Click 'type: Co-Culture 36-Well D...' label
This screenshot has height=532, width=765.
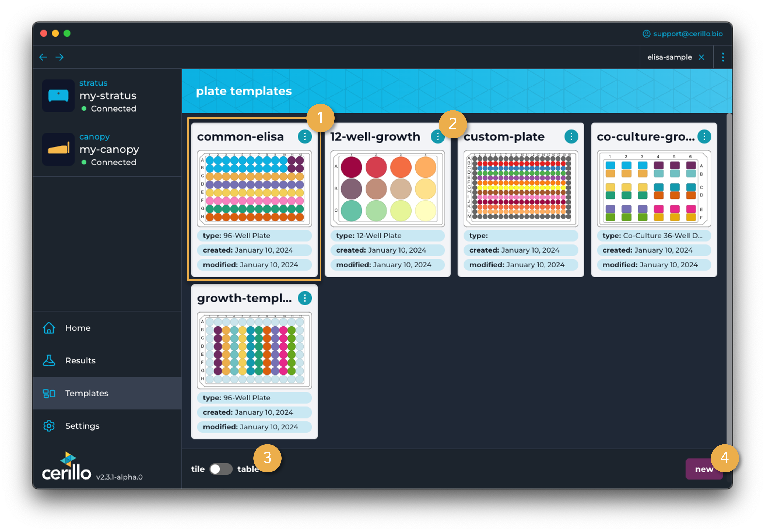pos(654,235)
